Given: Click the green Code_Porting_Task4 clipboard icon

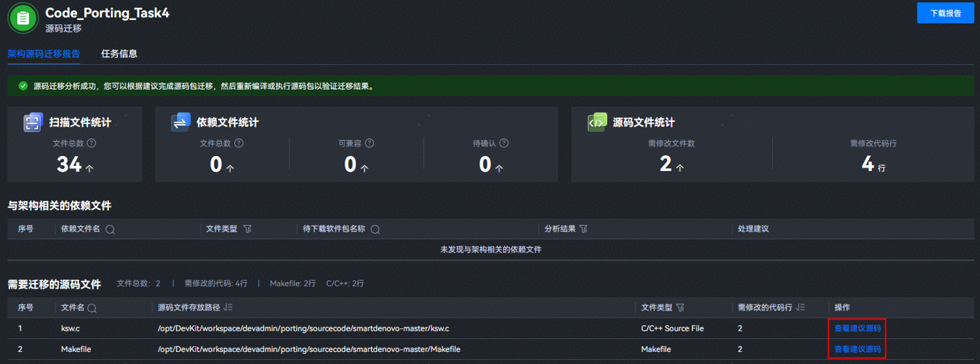Looking at the screenshot, I should 23,18.
